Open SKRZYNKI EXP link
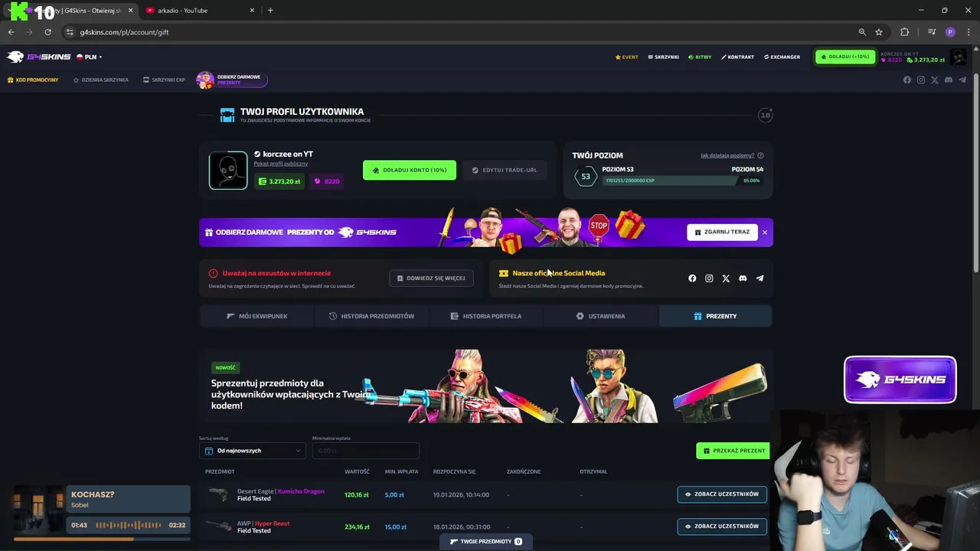 click(164, 80)
